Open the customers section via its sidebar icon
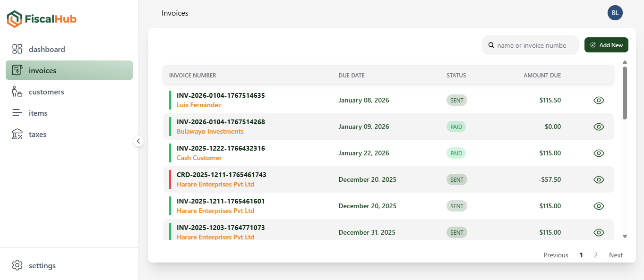 click(17, 91)
